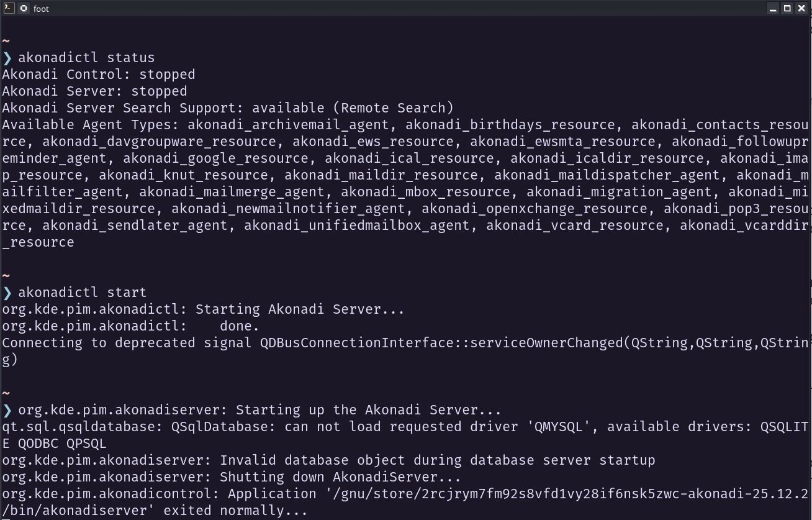Click the "Akonadi Control: stopped" line
Viewport: 812px width, 520px height.
(x=99, y=75)
